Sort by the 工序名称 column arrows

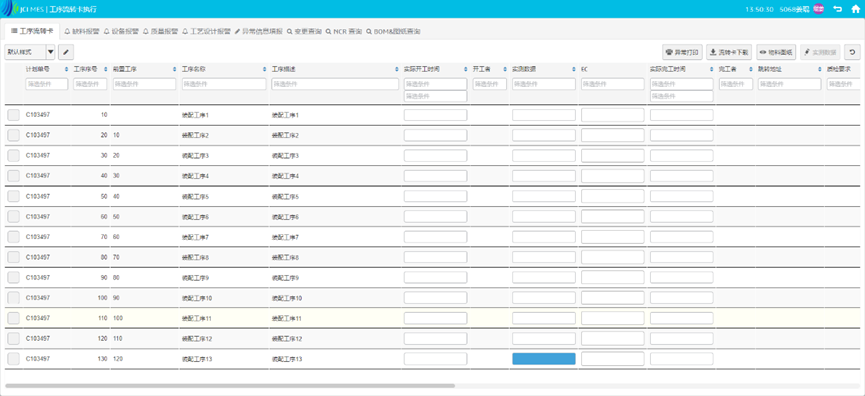click(265, 69)
